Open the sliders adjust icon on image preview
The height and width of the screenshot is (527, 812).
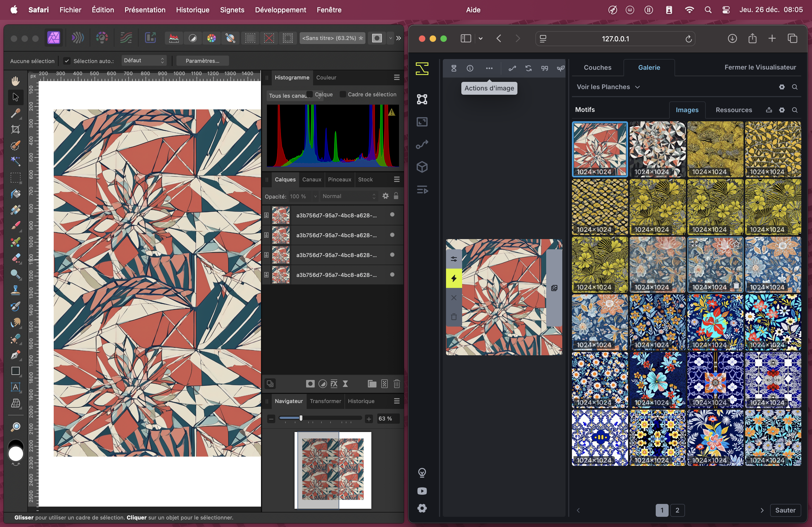point(454,259)
